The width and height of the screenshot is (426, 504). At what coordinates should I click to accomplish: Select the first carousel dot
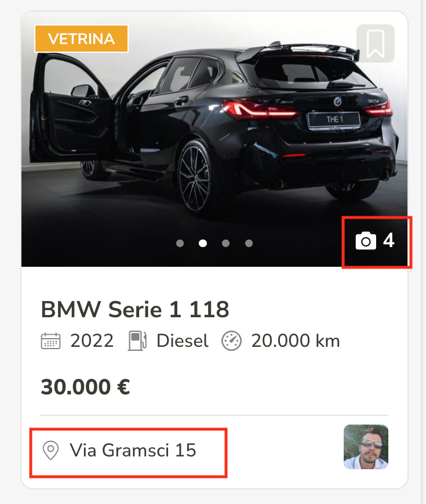point(180,244)
